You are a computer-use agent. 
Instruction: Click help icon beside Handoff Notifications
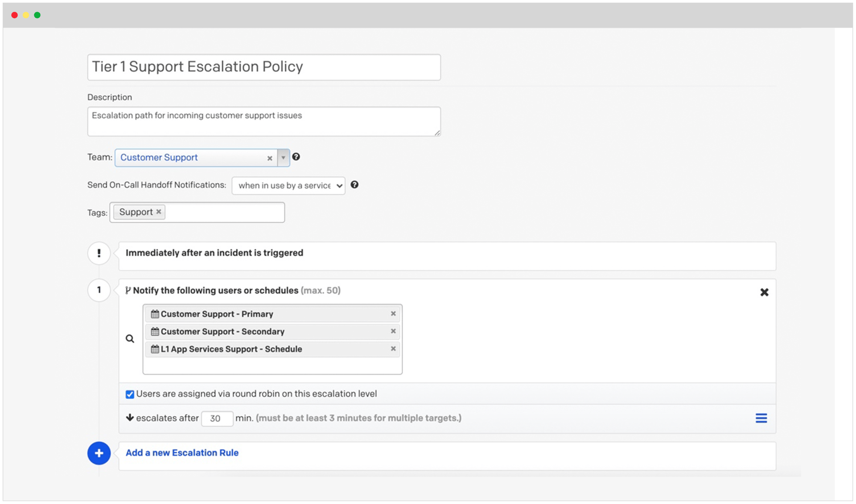coord(354,184)
